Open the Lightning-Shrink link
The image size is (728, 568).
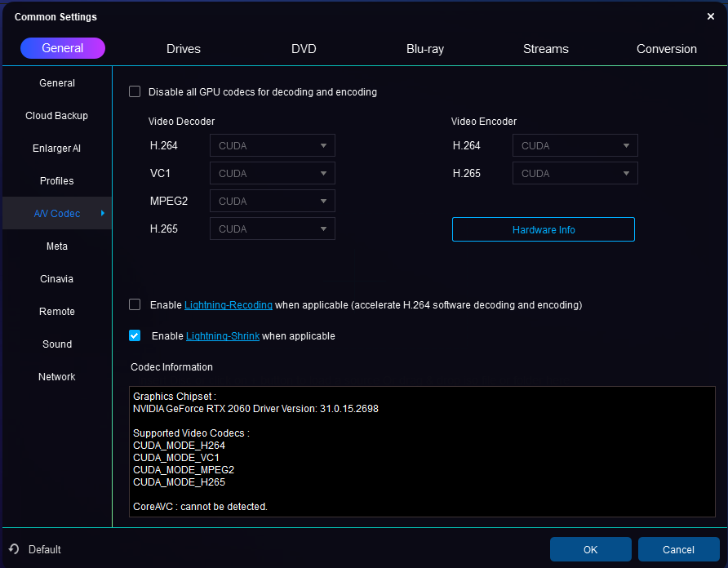223,335
